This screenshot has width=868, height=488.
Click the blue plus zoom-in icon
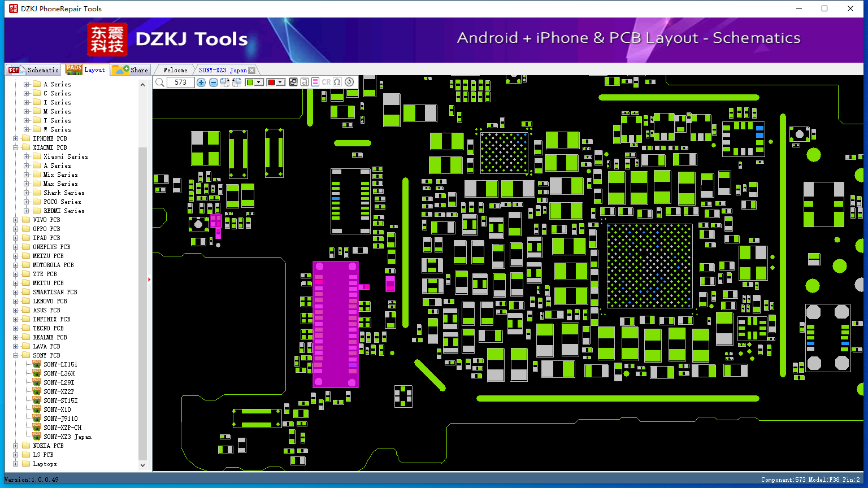point(201,82)
